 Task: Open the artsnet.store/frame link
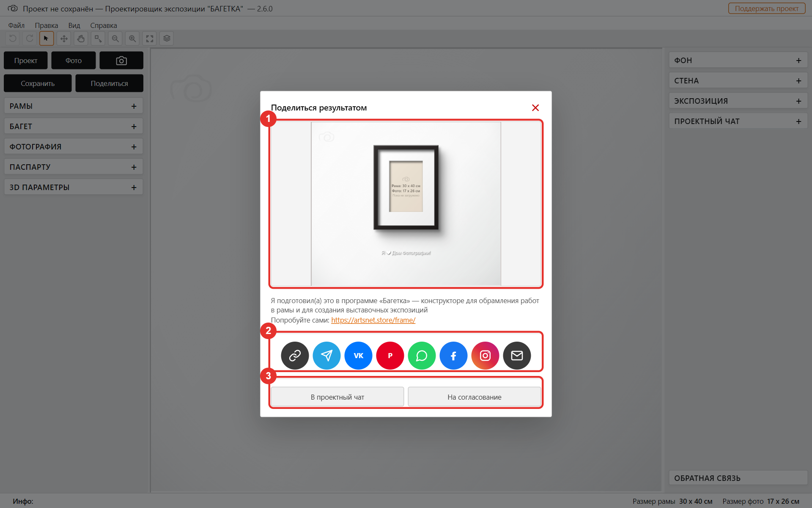pos(373,320)
